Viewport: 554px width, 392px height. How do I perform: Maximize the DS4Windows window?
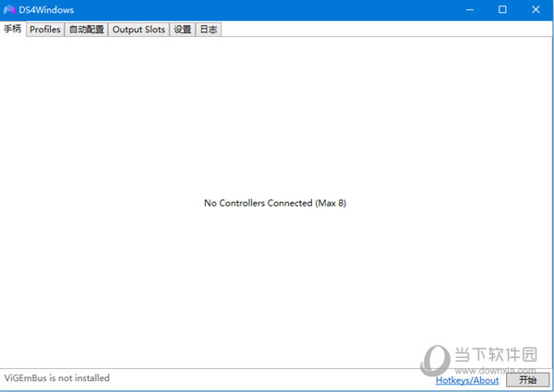(x=502, y=10)
